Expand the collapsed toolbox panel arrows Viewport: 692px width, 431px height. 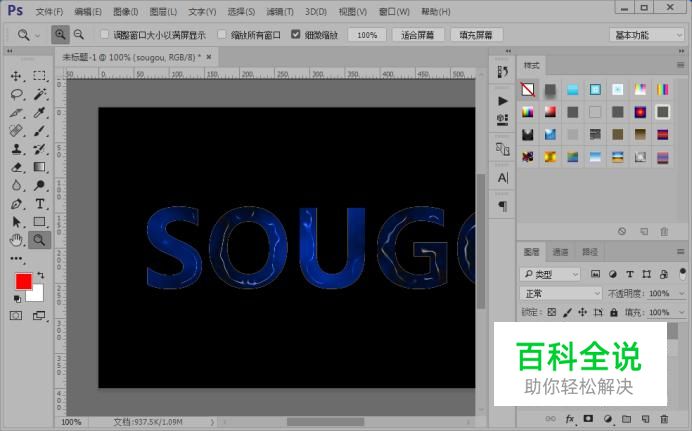(x=10, y=51)
